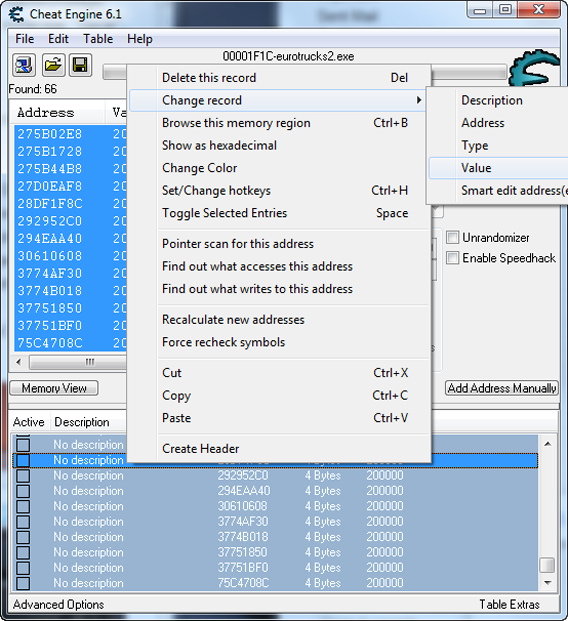This screenshot has height=621, width=568.
Task: Toggle active box for address 3774AF30 row
Action: tap(23, 522)
